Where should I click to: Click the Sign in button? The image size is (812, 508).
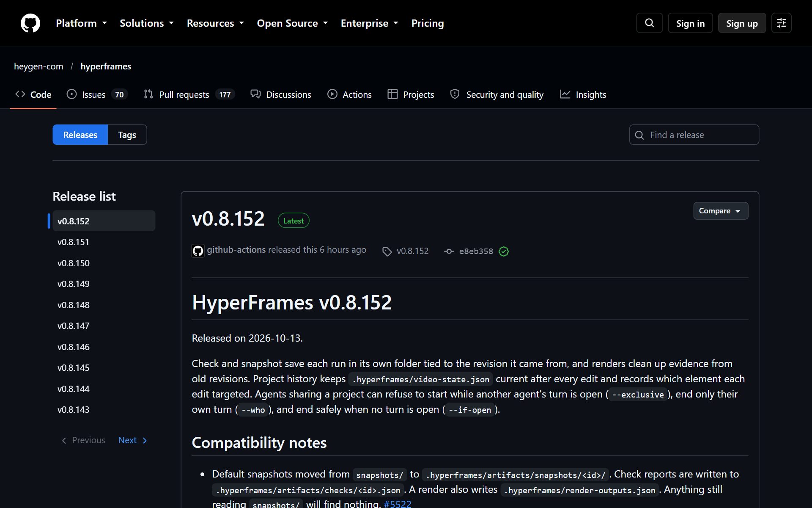tap(690, 23)
